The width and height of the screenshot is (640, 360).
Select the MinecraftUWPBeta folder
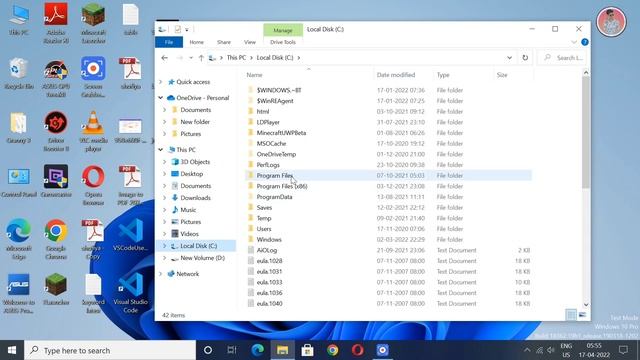coord(388,133)
